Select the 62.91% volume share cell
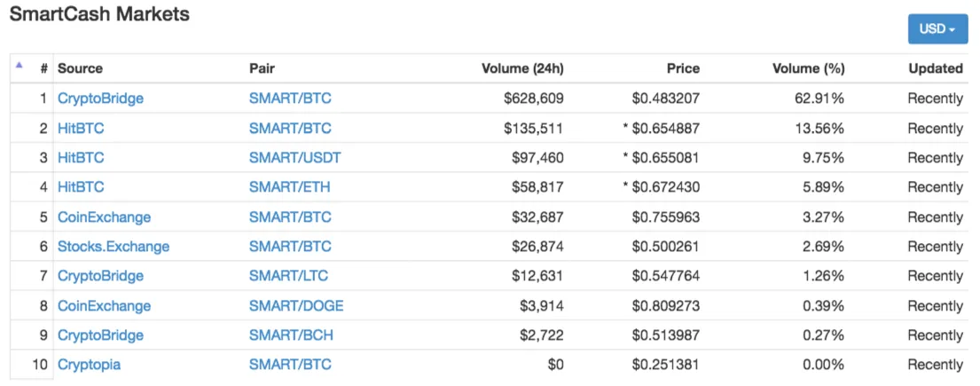Screen dimensions: 980x386 (819, 98)
